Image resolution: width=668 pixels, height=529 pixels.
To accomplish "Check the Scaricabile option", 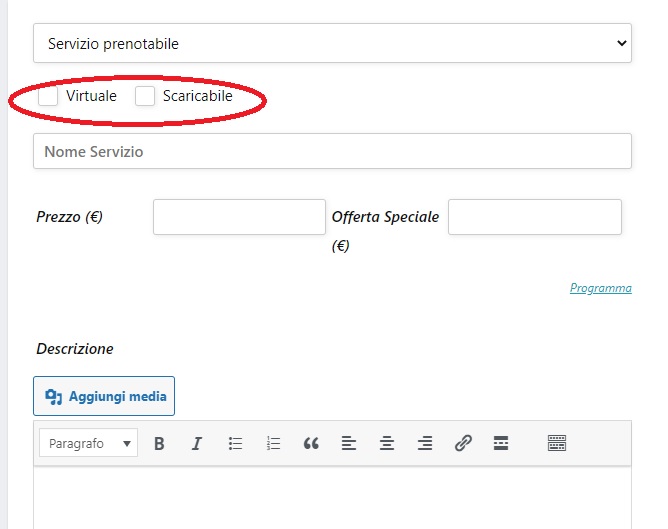I will 145,96.
